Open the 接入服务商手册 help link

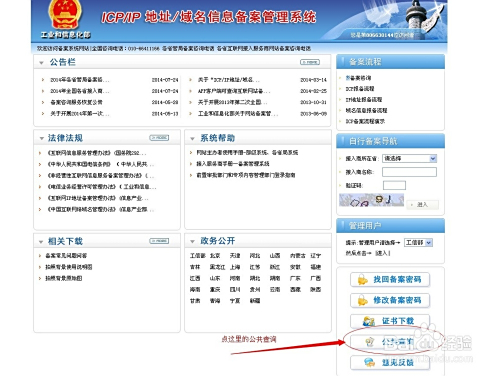233,164
